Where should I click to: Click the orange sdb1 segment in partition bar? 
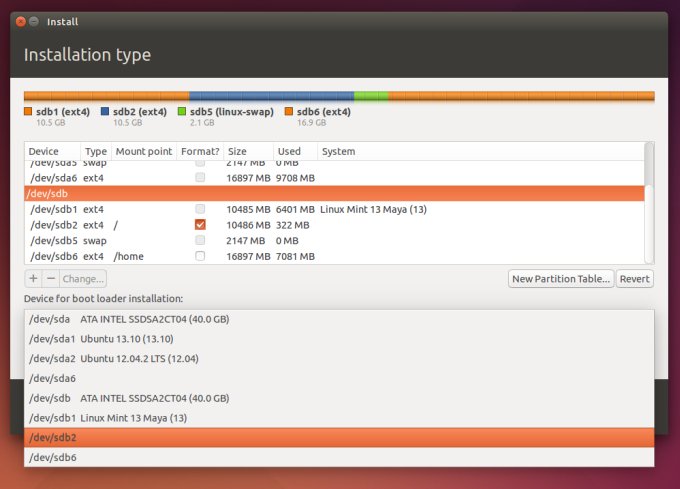click(x=107, y=96)
